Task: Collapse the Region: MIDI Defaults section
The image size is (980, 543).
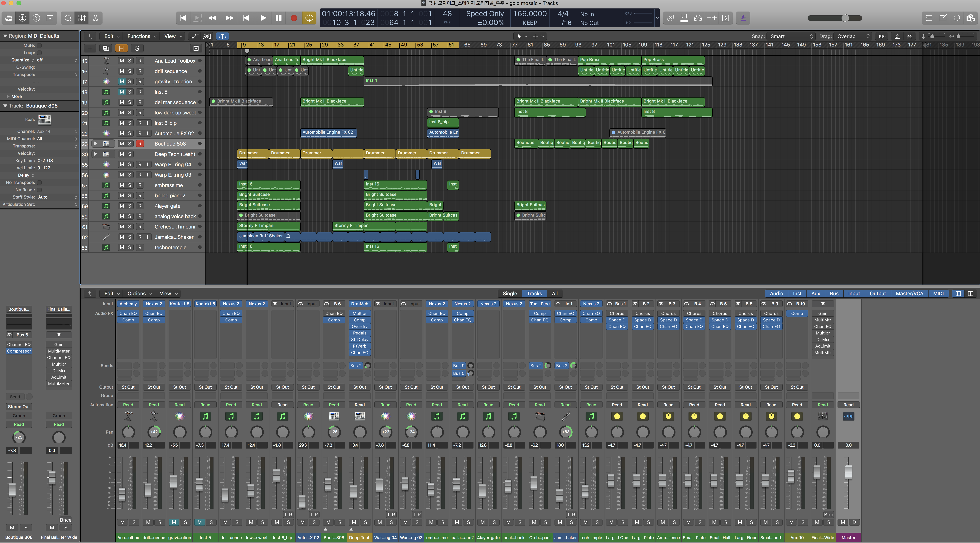Action: 5,36
